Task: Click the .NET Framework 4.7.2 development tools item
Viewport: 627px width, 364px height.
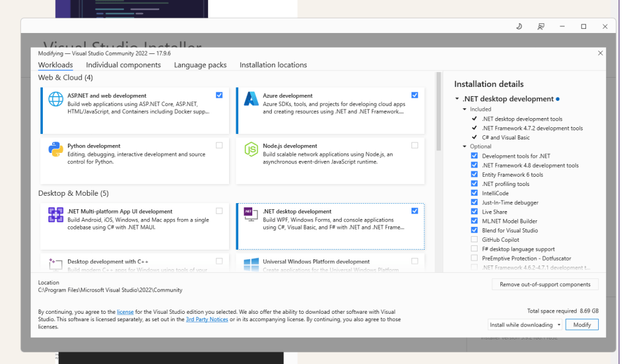Action: (532, 128)
